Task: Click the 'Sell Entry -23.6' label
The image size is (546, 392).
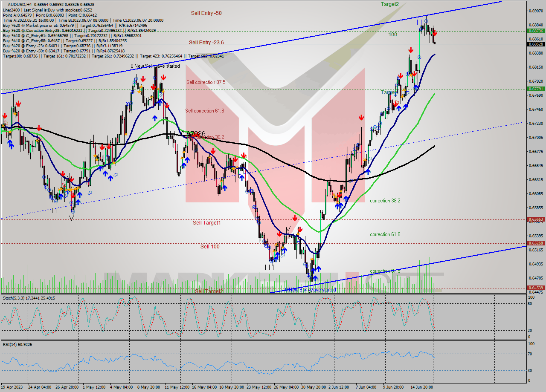Action: click(206, 42)
